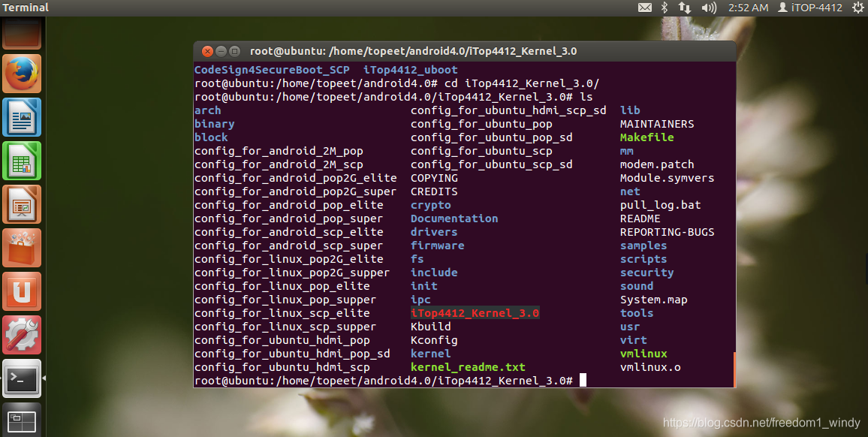Viewport: 868px width, 437px height.
Task: Click the 'arch' directory entry
Action: click(x=207, y=110)
